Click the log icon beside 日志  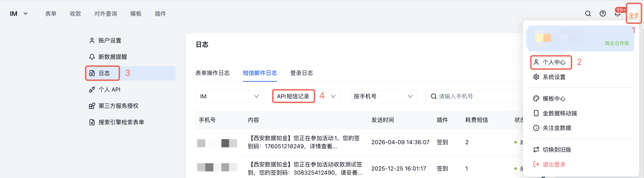92,73
